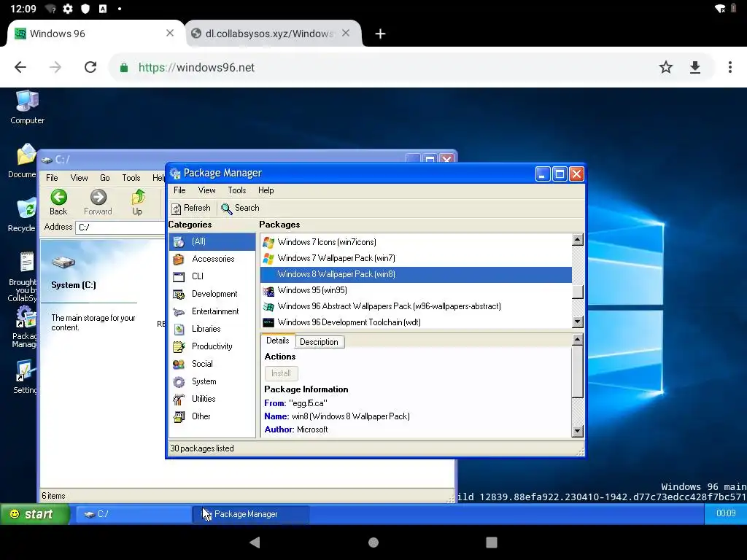747x560 pixels.
Task: Click details pane scroll up arrow
Action: click(578, 340)
